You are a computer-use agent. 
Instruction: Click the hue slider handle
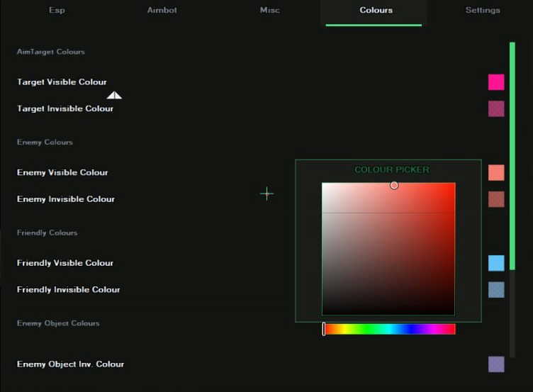tap(324, 329)
